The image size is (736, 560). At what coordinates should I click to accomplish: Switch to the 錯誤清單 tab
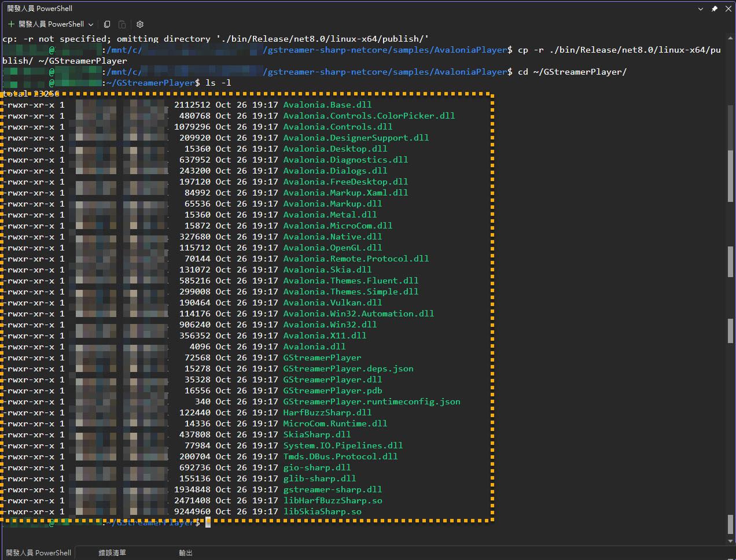[112, 552]
